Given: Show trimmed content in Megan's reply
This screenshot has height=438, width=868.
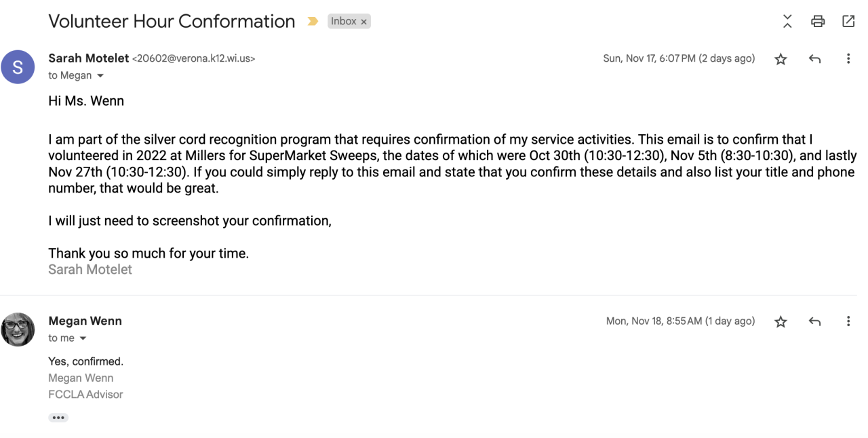Looking at the screenshot, I should pos(58,418).
